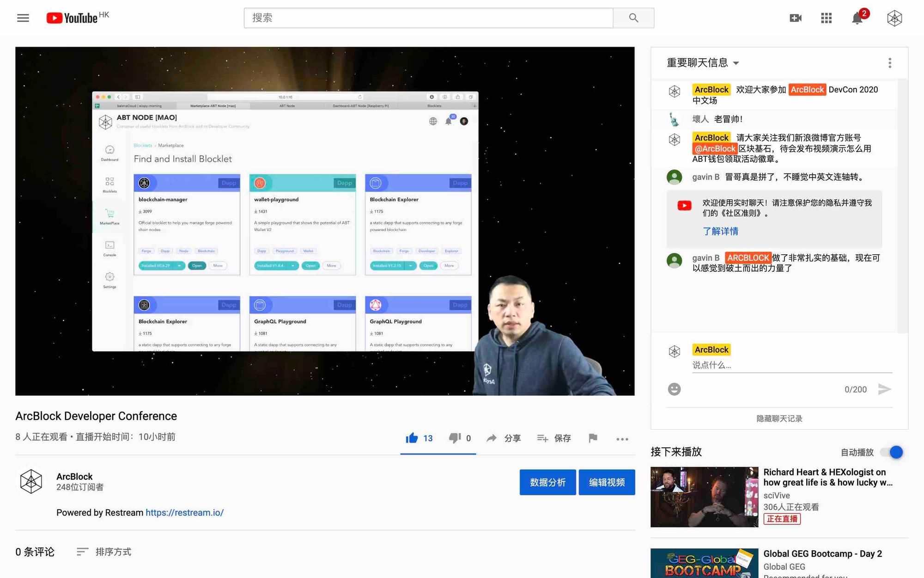Click the Global GEG channel name
This screenshot has width=924, height=578.
click(784, 566)
